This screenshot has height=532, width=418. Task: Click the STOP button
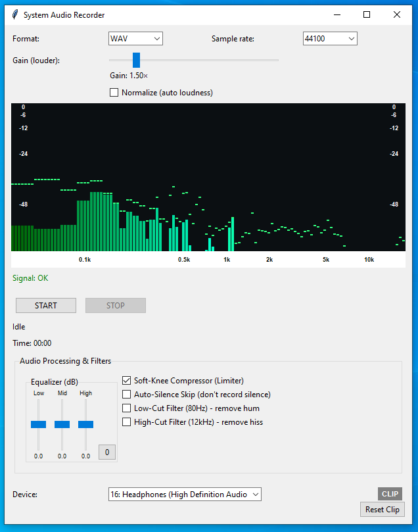point(116,306)
